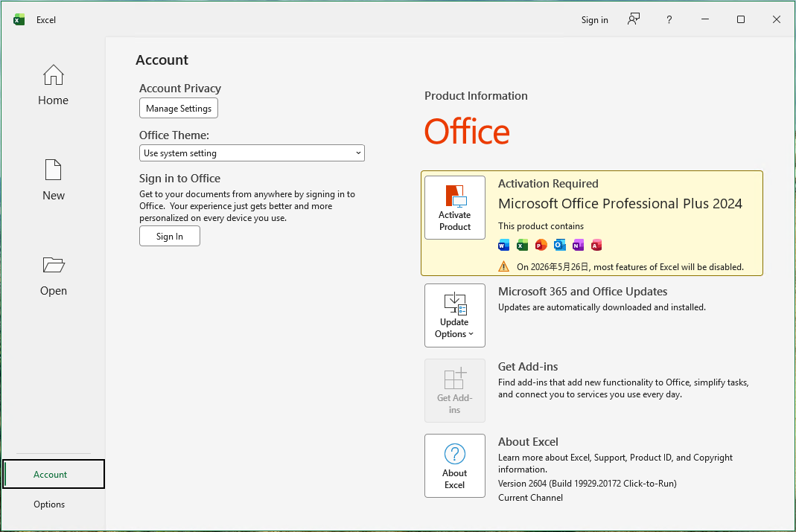The height and width of the screenshot is (532, 796).
Task: Click the PowerPoint app icon
Action: coord(541,246)
